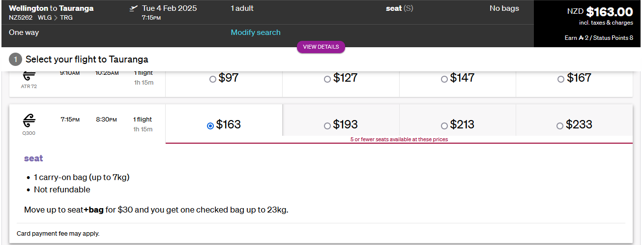The height and width of the screenshot is (245, 644).
Task: Click the 1 flight link for ATR 72
Action: (x=143, y=73)
